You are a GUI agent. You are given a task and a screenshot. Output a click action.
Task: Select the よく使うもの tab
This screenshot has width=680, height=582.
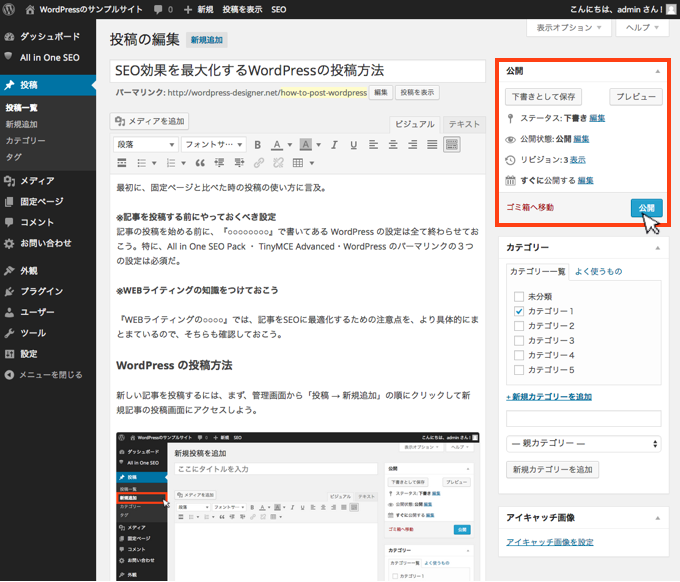point(598,272)
